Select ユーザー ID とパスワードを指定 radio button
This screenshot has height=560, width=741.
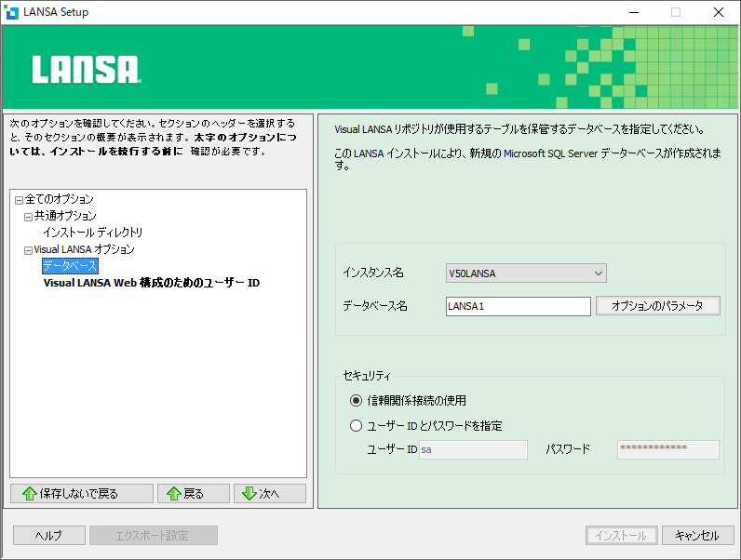pos(356,426)
